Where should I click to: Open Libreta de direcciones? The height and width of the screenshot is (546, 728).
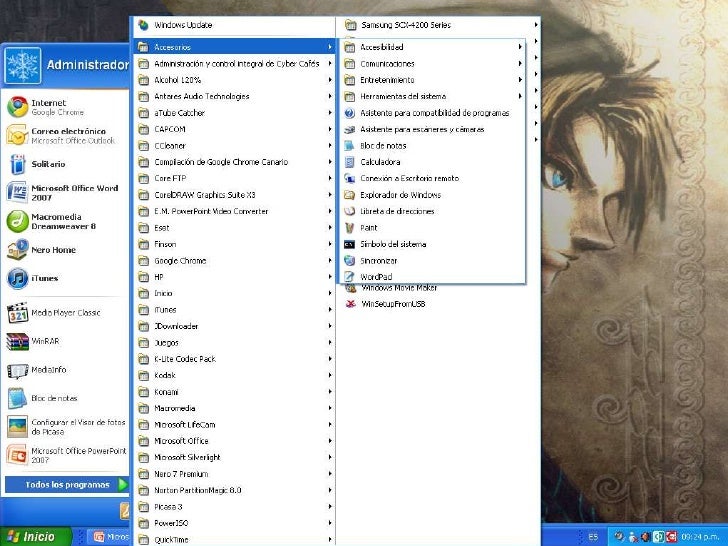397,211
